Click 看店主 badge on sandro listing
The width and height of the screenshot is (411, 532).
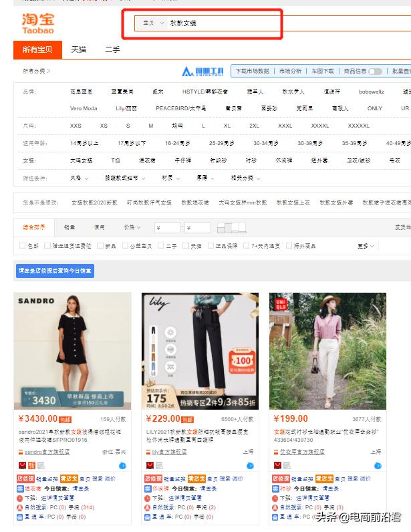[69, 479]
